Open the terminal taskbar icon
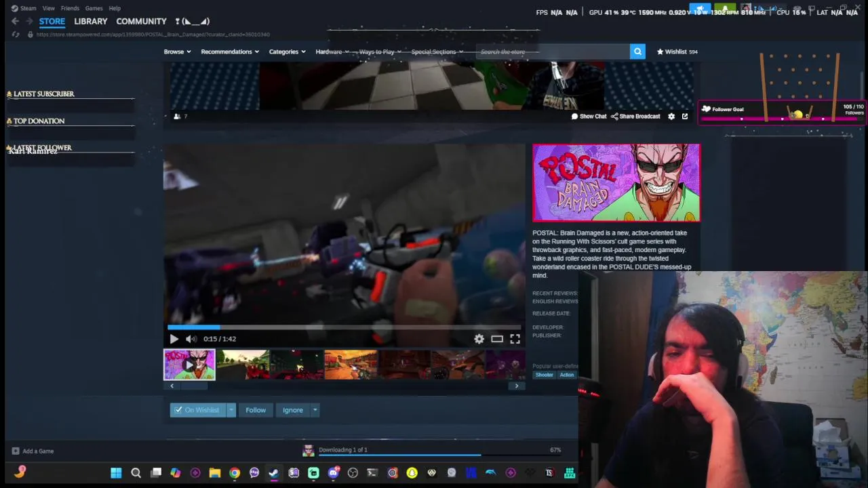The image size is (868, 488). (x=372, y=473)
